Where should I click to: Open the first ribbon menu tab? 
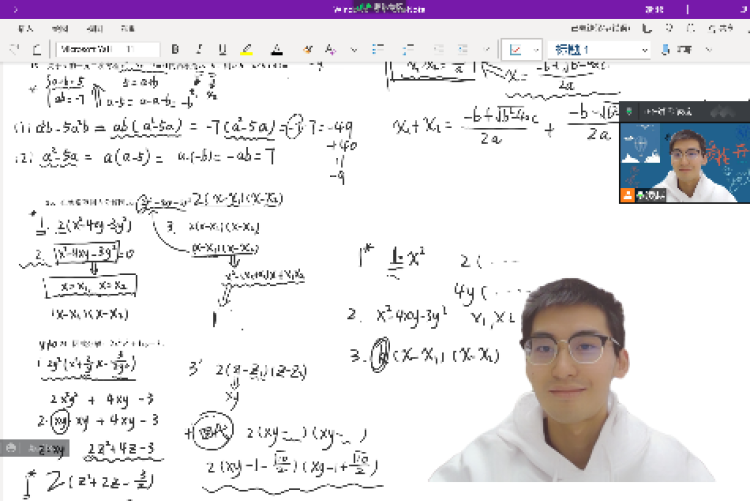pos(26,30)
